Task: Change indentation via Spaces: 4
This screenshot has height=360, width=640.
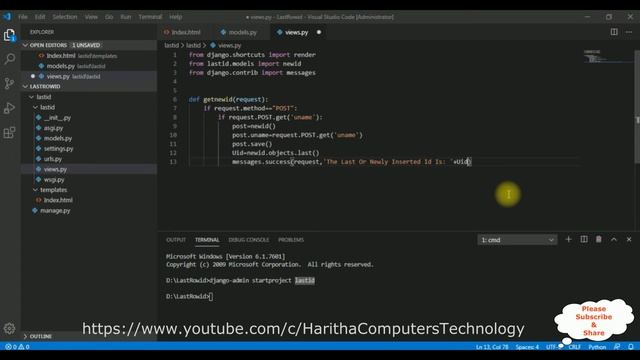Action: point(527,347)
